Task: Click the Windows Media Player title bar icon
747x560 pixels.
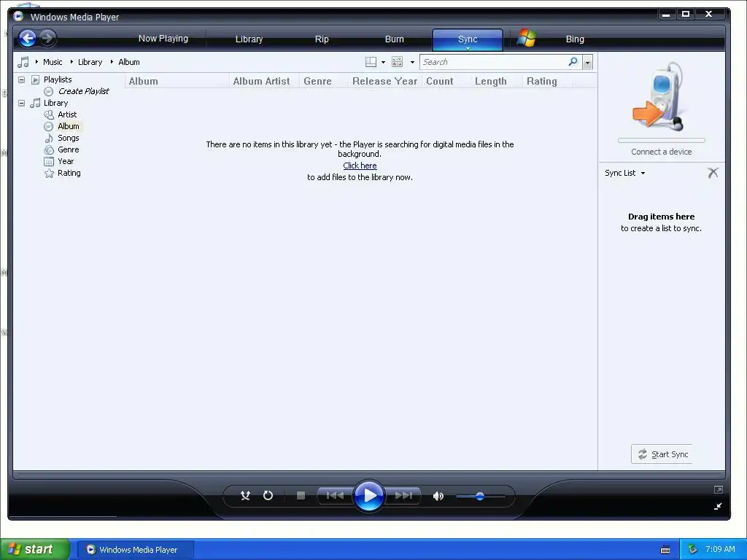Action: tap(18, 16)
